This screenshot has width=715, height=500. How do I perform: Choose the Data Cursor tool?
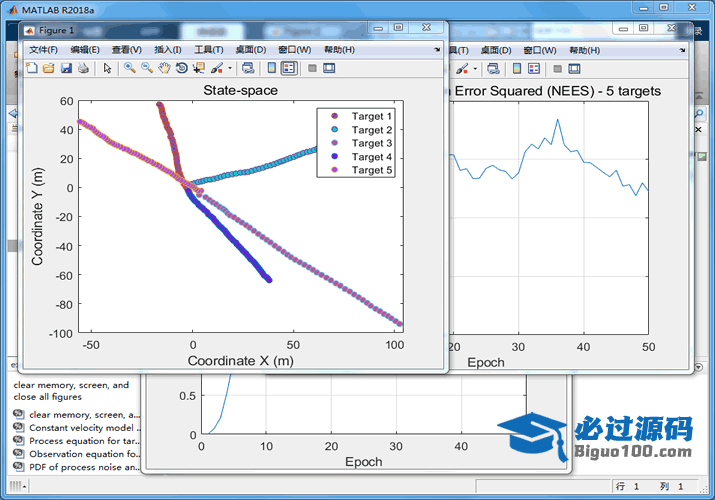click(198, 68)
